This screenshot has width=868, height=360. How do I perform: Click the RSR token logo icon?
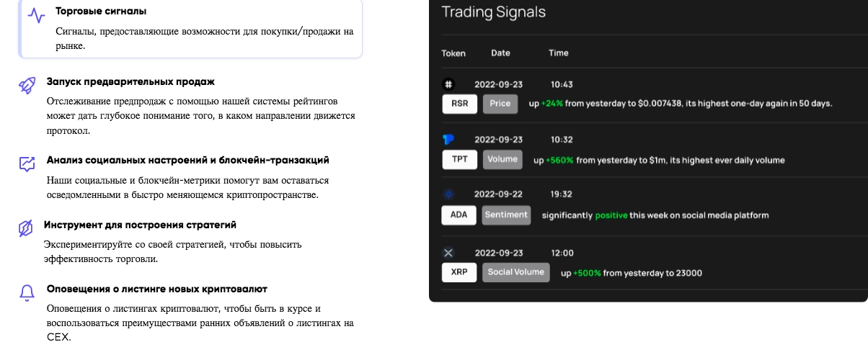click(x=448, y=84)
